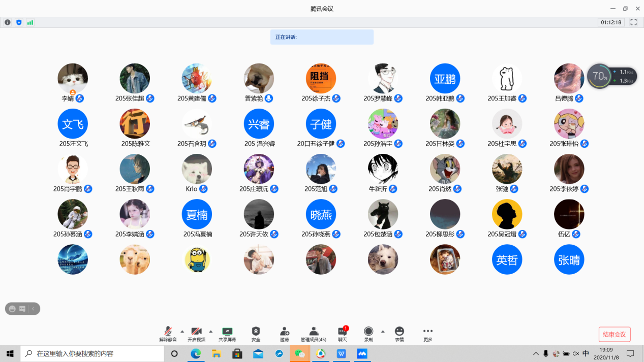The image size is (644, 362).
Task: Unmute microphone with 解除静音
Action: tap(168, 334)
